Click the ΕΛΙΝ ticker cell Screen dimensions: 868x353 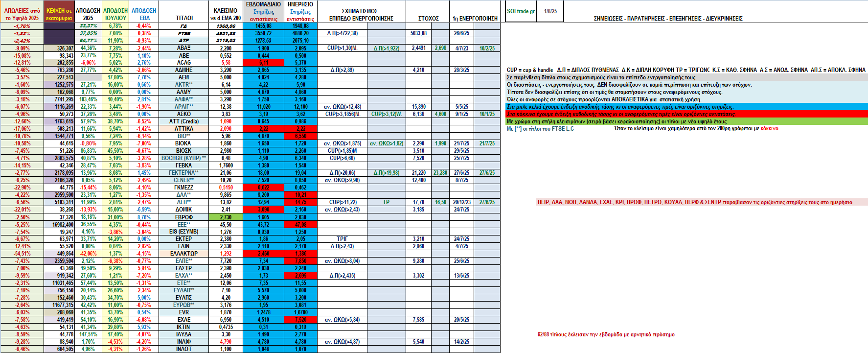pyautogui.click(x=184, y=246)
